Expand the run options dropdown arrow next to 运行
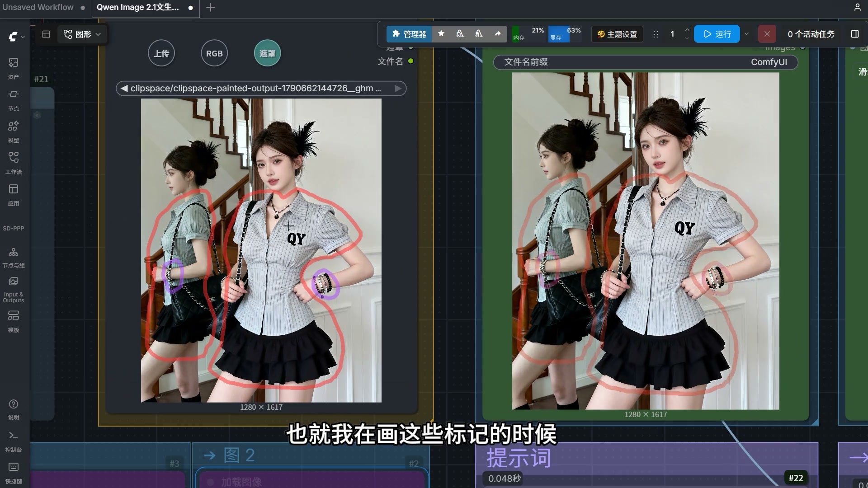This screenshot has width=868, height=488. [747, 34]
